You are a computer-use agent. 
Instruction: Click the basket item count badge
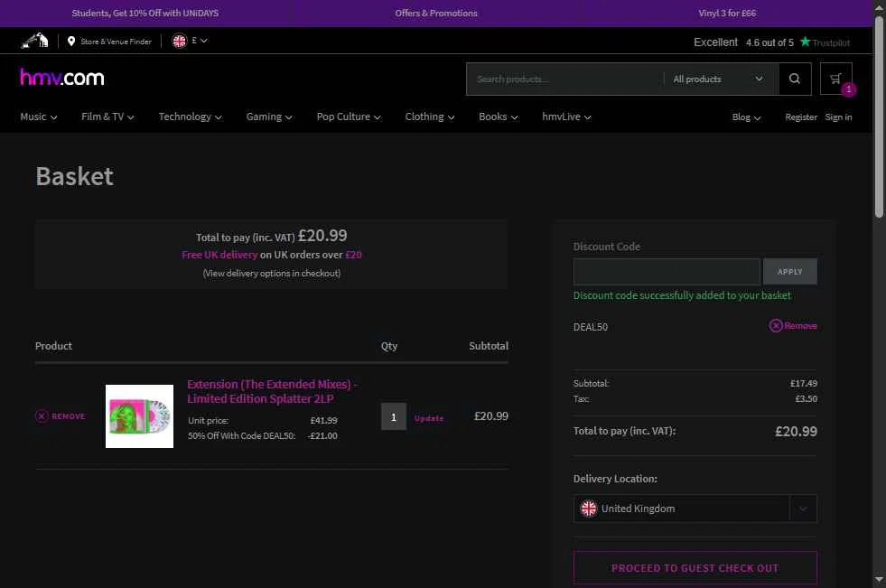coord(848,89)
